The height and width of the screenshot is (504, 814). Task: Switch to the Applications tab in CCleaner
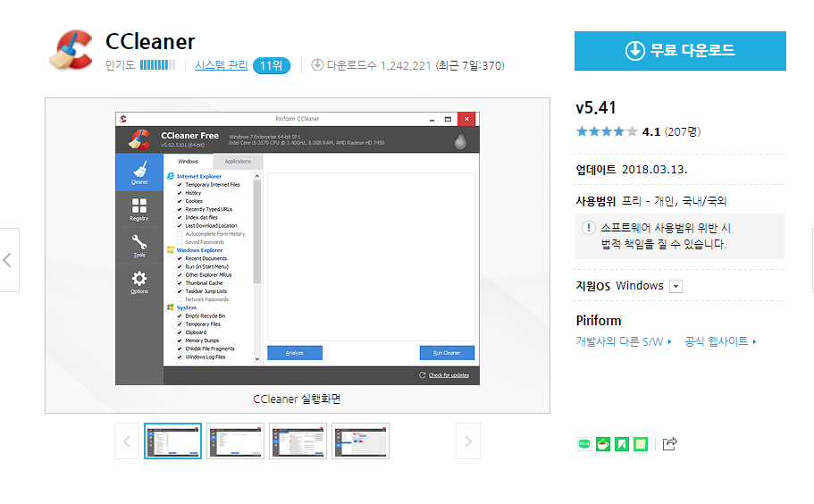238,162
